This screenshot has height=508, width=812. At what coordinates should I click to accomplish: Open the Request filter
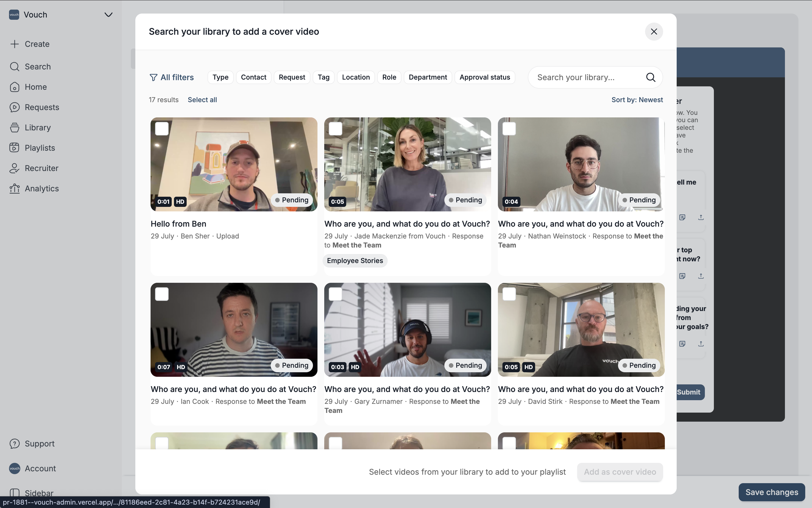coord(292,77)
